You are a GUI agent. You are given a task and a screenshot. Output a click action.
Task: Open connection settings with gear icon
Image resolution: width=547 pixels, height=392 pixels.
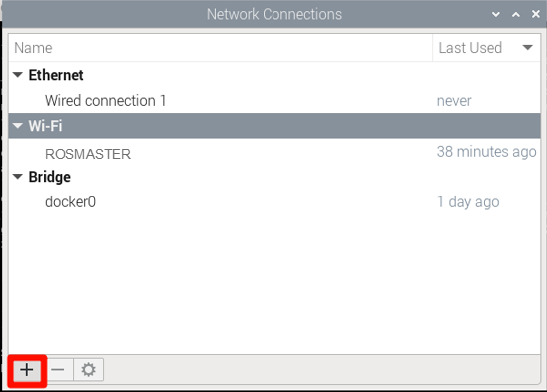88,370
